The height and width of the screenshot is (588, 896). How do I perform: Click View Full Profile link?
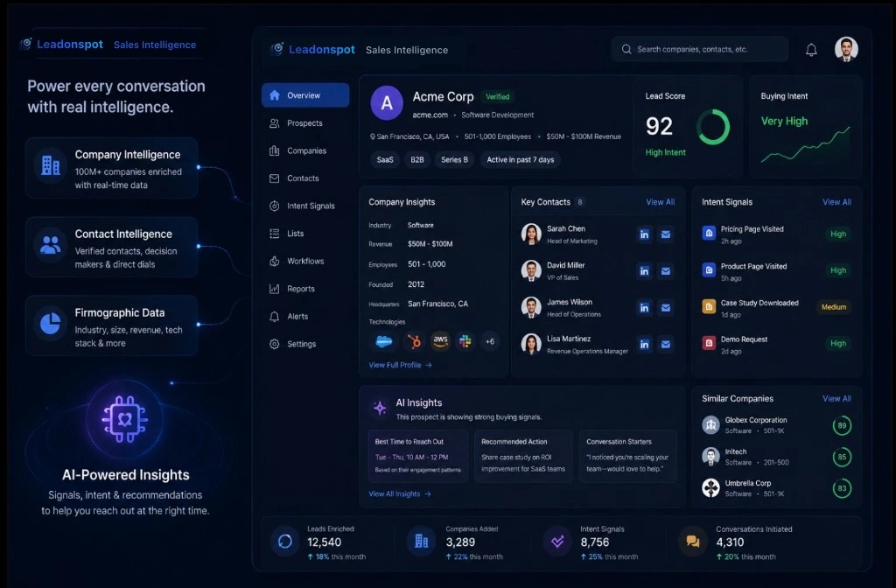400,365
